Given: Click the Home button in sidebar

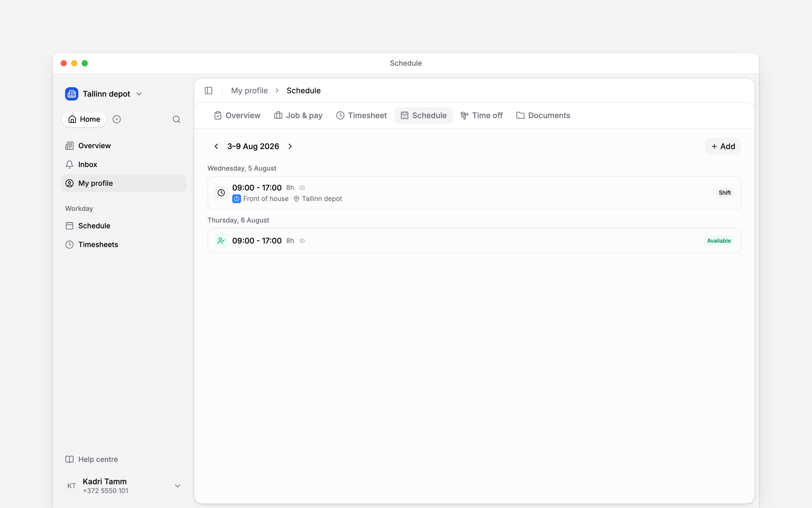Looking at the screenshot, I should coord(84,119).
